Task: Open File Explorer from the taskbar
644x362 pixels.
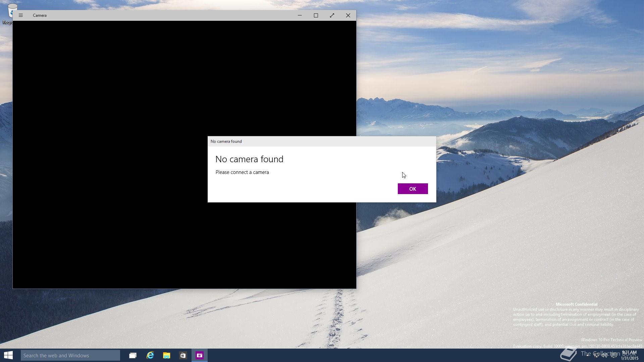Action: tap(167, 355)
